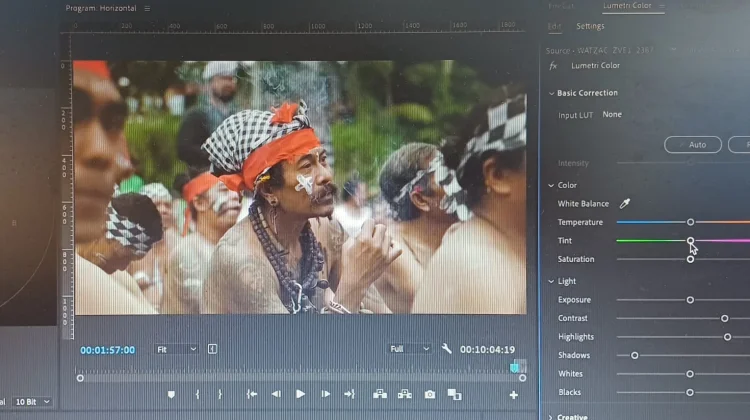The width and height of the screenshot is (750, 420).
Task: Click the duration timecode 00:10:04:19
Action: pos(487,350)
